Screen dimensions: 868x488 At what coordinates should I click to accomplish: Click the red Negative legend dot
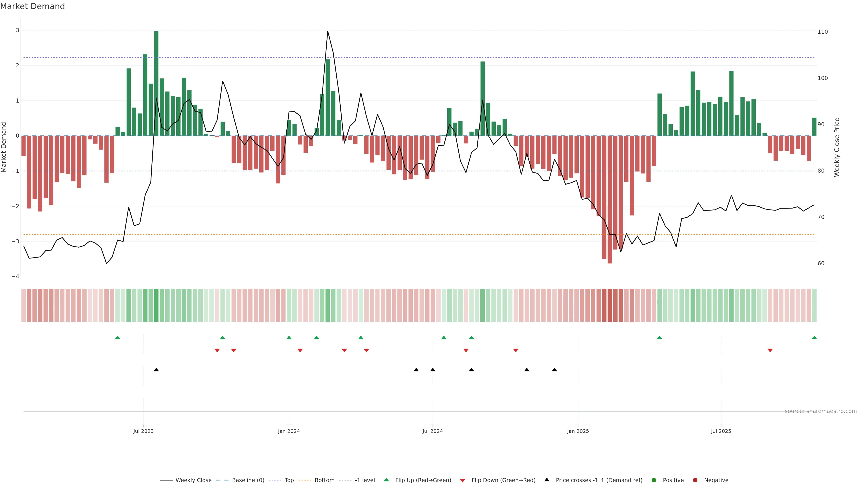[695, 480]
